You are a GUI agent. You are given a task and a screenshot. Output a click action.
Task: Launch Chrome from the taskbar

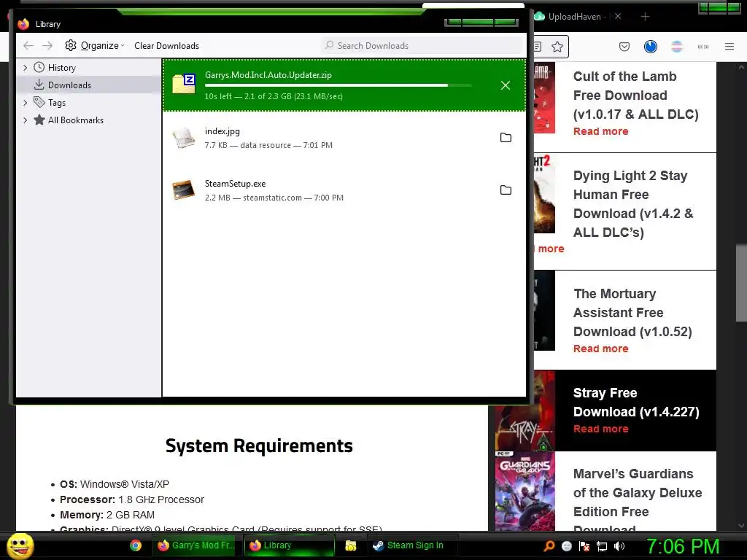coord(136,545)
